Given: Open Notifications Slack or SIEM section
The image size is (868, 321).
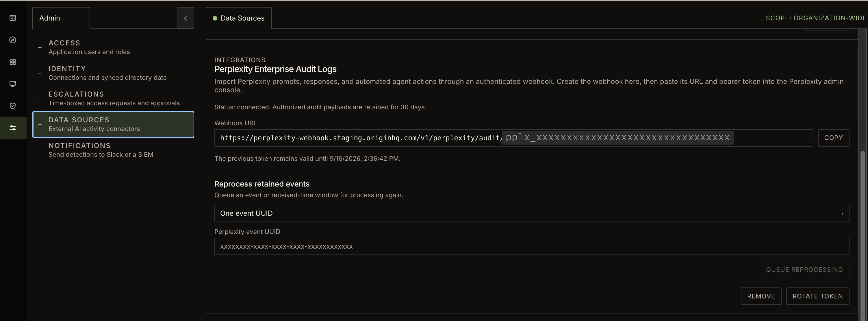Looking at the screenshot, I should 113,150.
